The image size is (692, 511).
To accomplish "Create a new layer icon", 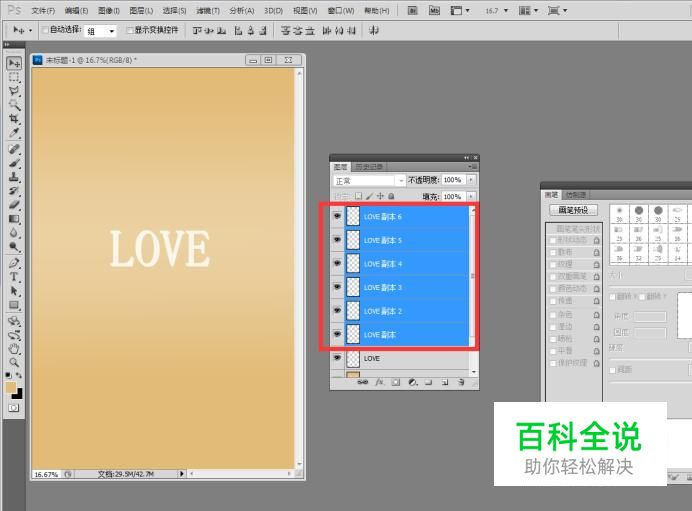I will tap(445, 382).
